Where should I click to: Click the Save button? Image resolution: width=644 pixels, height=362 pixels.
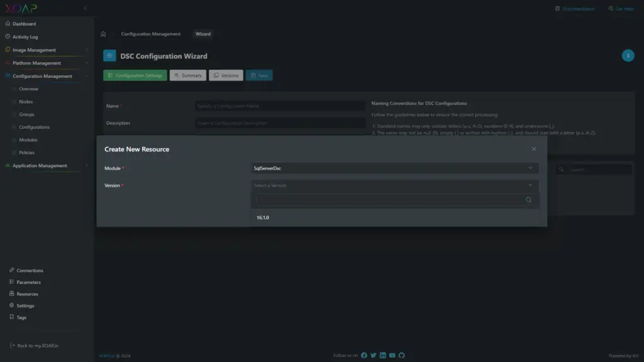click(x=259, y=75)
